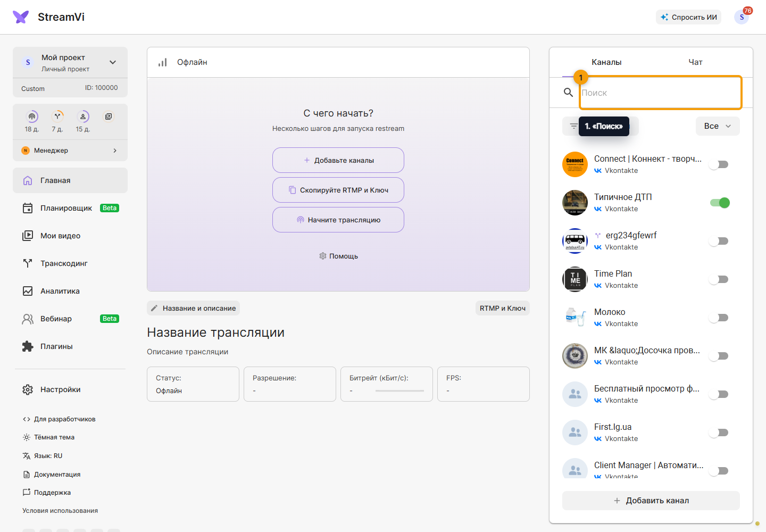Open Поддержка link
The width and height of the screenshot is (766, 532).
click(x=47, y=493)
